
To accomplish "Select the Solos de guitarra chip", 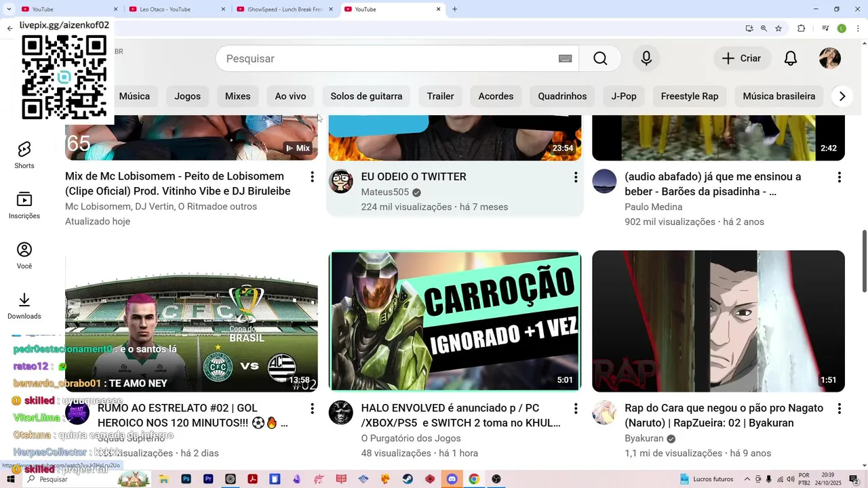I will click(x=366, y=96).
